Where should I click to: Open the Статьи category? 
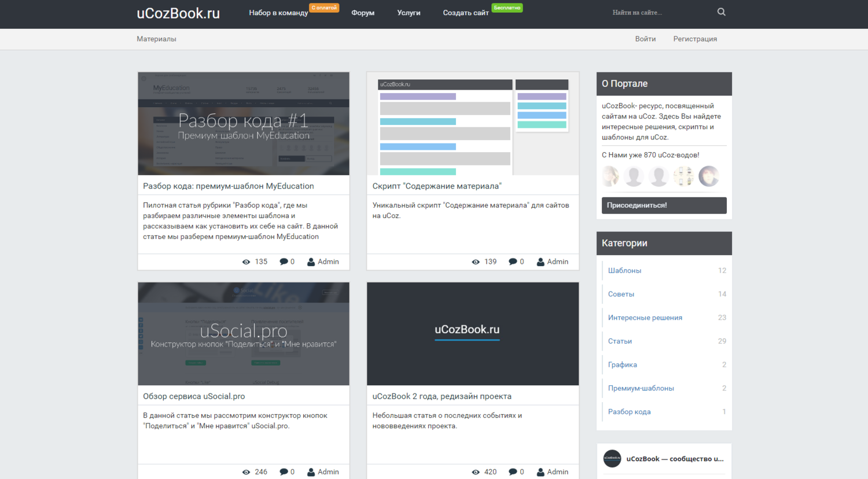point(620,341)
